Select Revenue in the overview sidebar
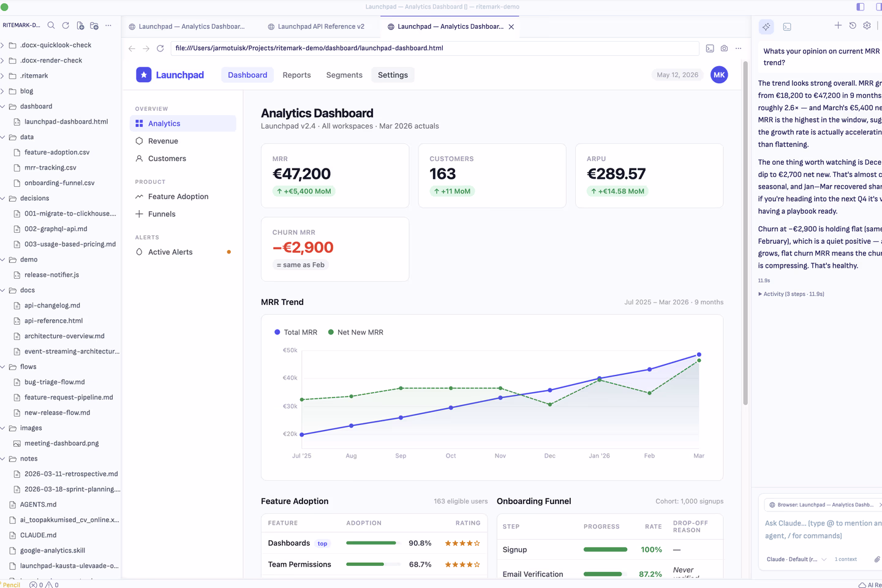Screen dimensions: 882x588 [183, 141]
